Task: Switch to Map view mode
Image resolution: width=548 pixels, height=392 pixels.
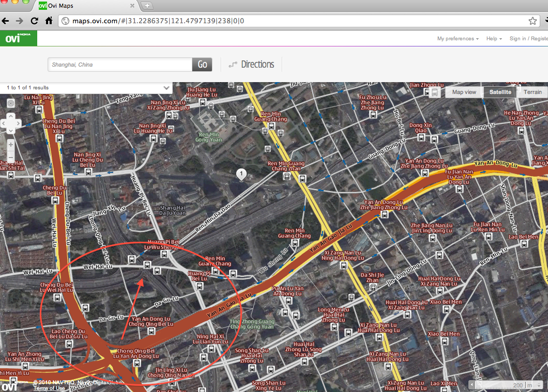Action: click(464, 92)
